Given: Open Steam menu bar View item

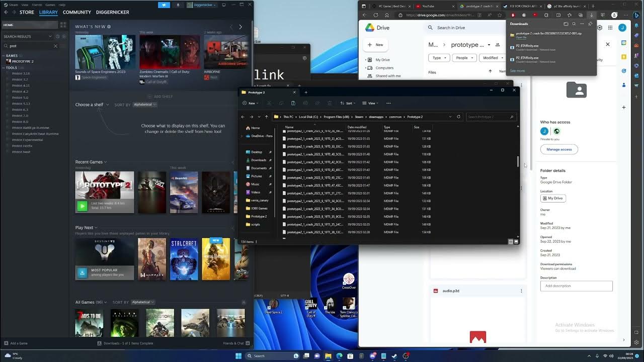Looking at the screenshot, I should click(25, 5).
